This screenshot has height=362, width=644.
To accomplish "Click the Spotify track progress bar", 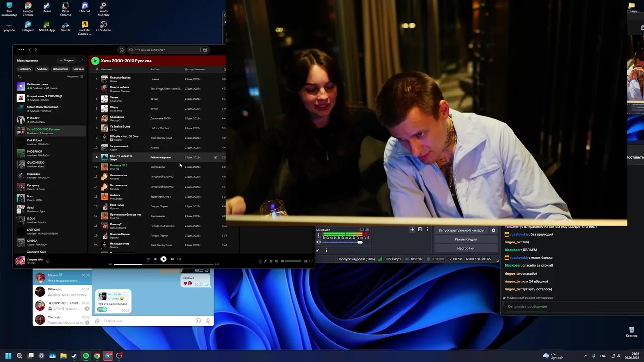I will coord(164,264).
